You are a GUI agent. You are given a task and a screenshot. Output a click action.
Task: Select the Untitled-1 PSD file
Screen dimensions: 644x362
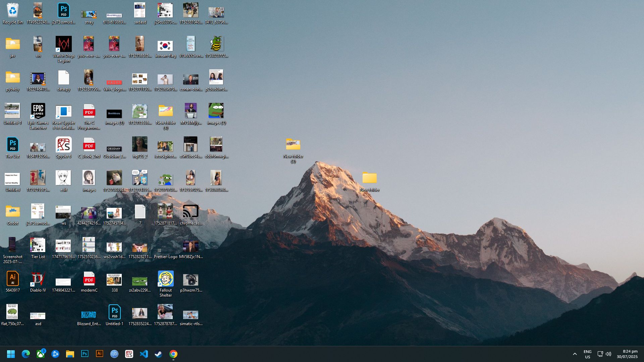pyautogui.click(x=115, y=315)
